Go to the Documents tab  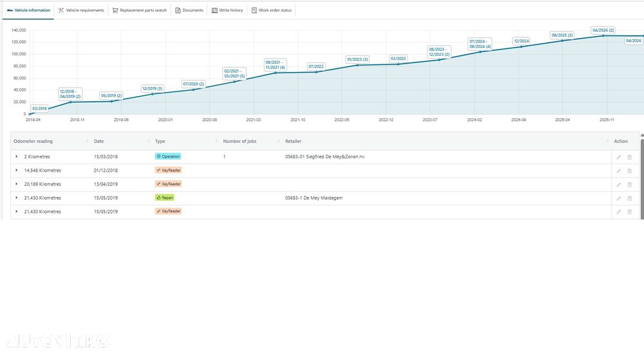189,10
